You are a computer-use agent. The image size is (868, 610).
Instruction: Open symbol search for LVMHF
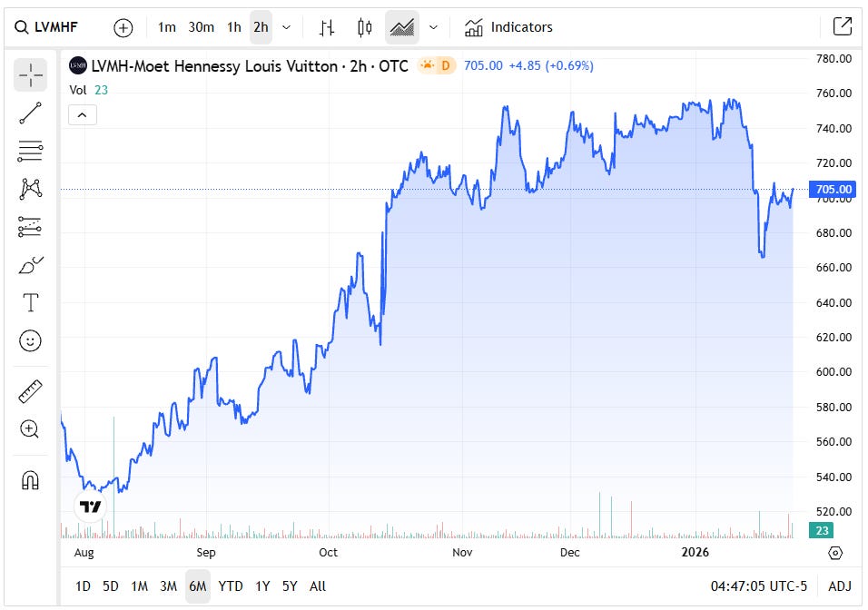(46, 27)
